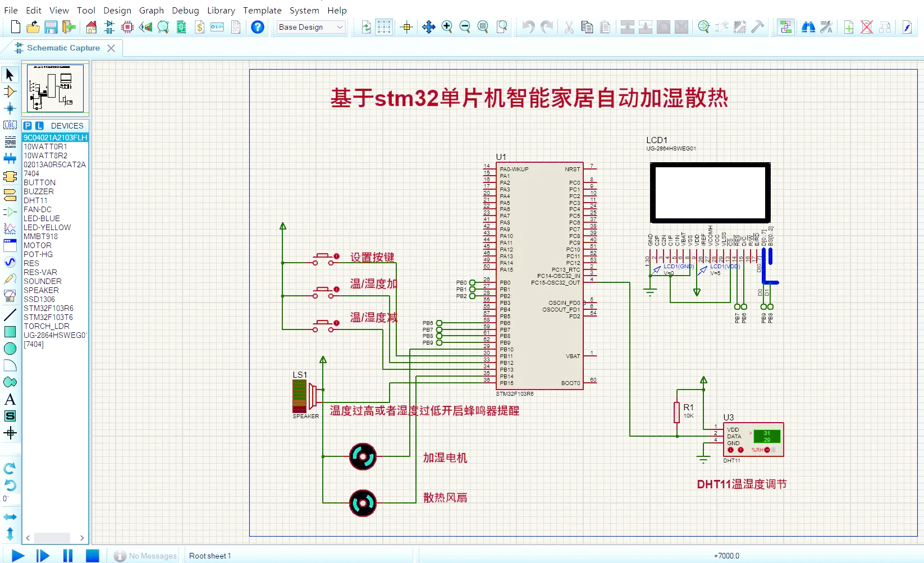The width and height of the screenshot is (924, 563).
Task: Pause the simulation
Action: pos(68,556)
